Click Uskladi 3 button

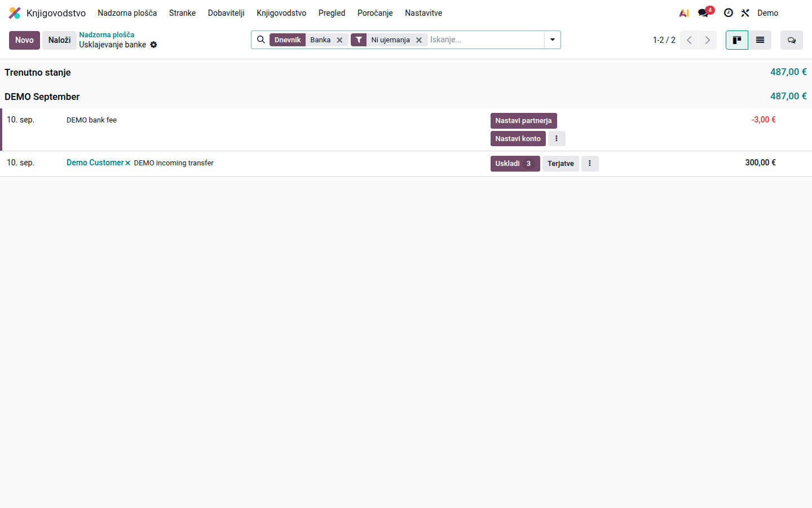click(515, 164)
